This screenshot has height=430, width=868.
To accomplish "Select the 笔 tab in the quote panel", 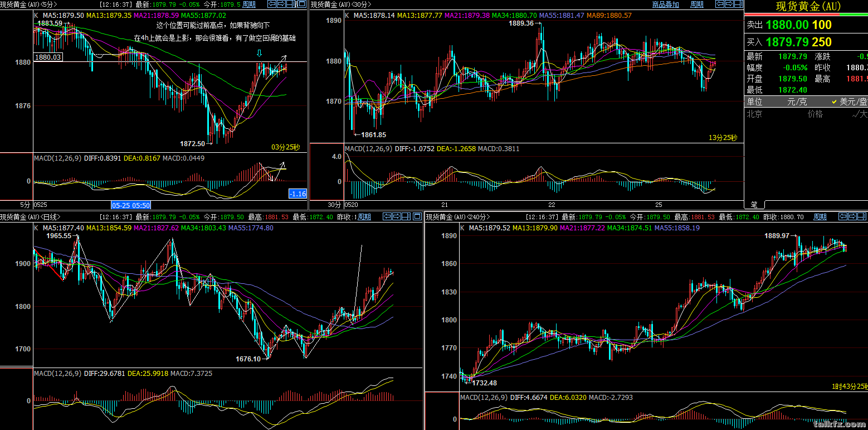I will pyautogui.click(x=754, y=205).
